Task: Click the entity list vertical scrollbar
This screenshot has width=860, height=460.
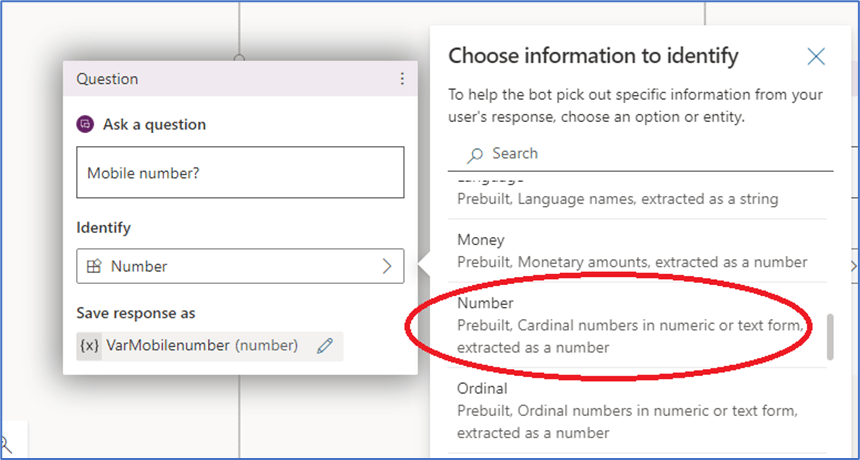Action: point(828,337)
